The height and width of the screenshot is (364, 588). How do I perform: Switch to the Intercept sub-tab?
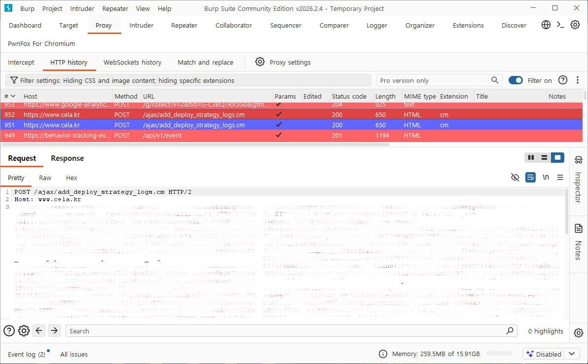21,62
